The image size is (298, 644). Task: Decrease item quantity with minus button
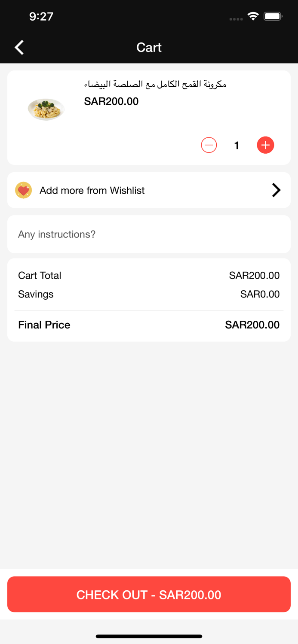tap(209, 145)
